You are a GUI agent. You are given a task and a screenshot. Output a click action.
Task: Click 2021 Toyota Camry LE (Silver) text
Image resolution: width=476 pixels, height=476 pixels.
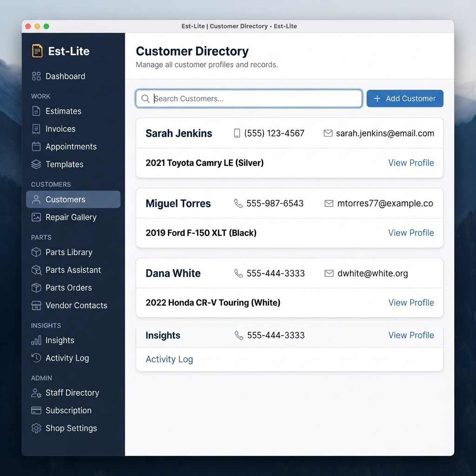(x=205, y=163)
